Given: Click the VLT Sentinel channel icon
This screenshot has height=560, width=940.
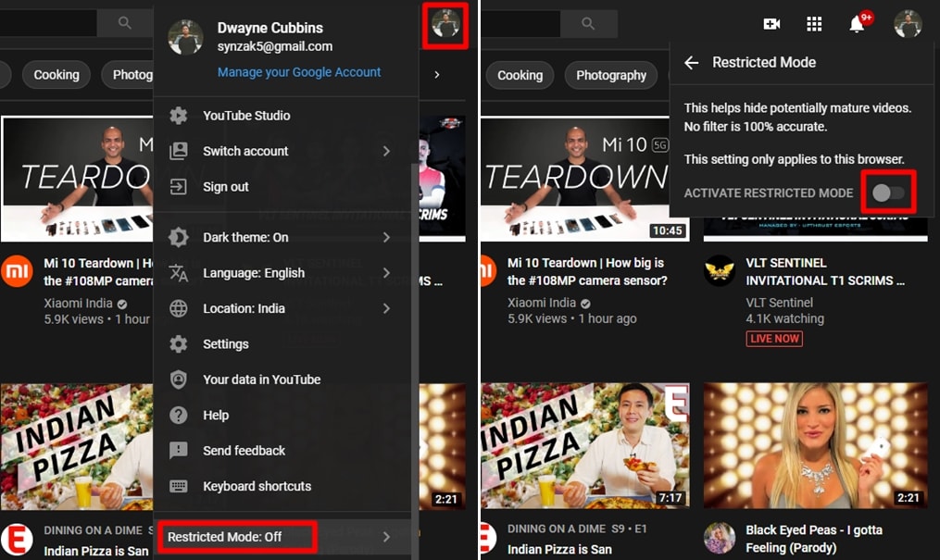Looking at the screenshot, I should click(x=720, y=270).
